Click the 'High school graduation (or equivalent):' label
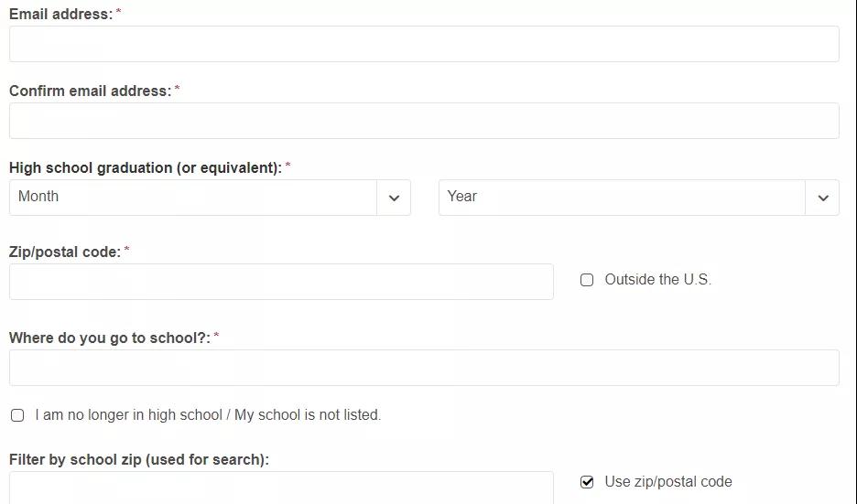The width and height of the screenshot is (857, 504). tap(145, 168)
